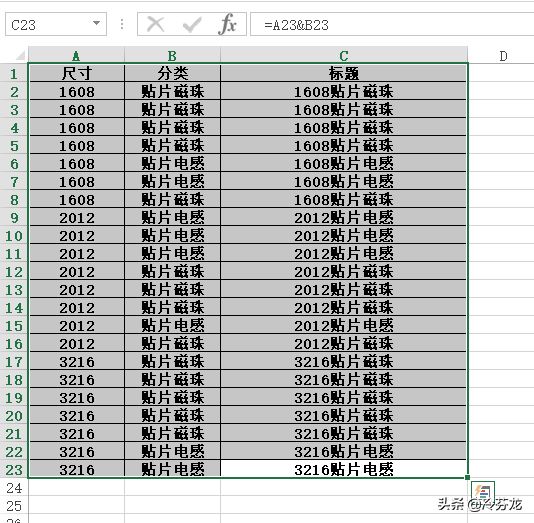
Task: Click the Insert Function fx icon
Action: 227,25
